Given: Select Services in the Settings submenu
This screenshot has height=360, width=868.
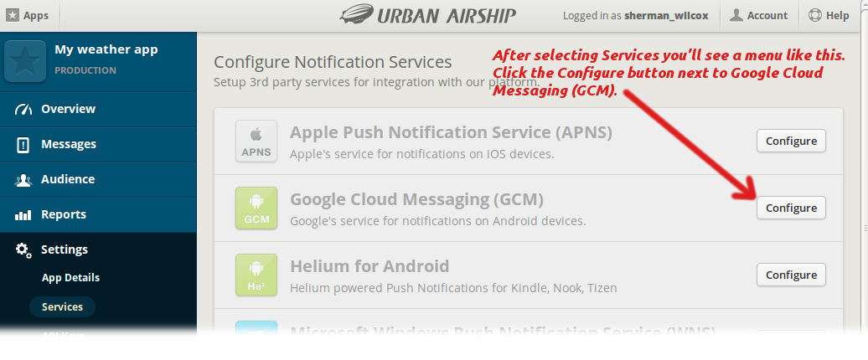Looking at the screenshot, I should (x=62, y=307).
